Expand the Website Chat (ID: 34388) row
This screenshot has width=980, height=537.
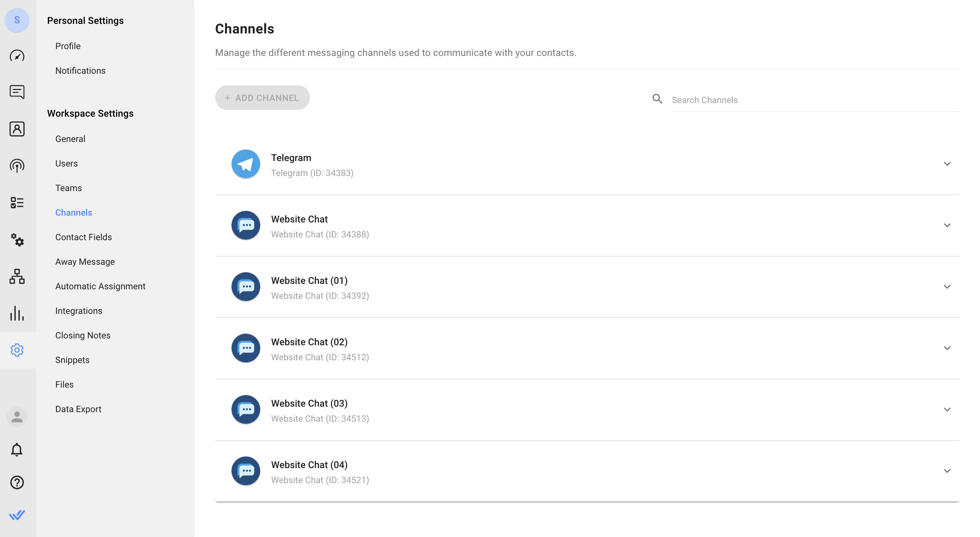tap(947, 226)
